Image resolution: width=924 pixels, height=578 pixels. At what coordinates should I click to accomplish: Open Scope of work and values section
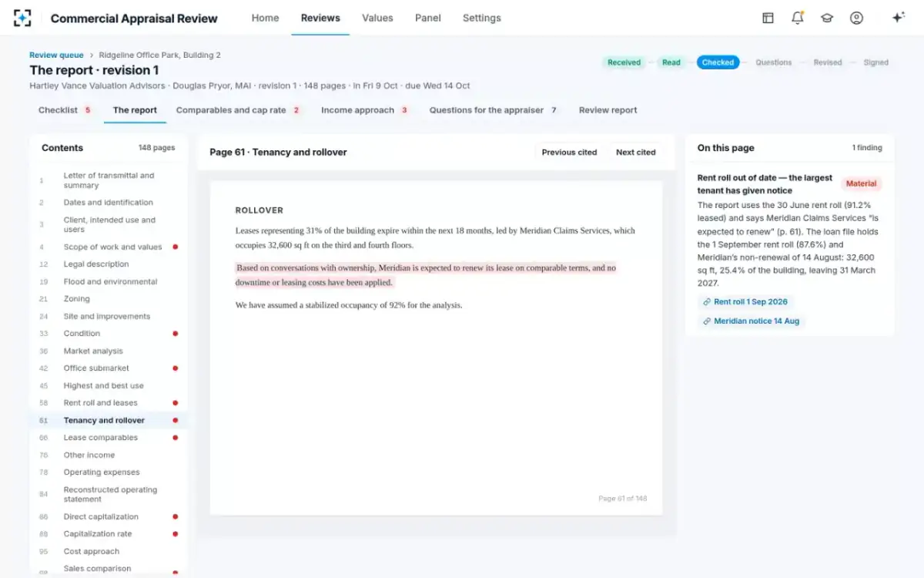coord(109,247)
